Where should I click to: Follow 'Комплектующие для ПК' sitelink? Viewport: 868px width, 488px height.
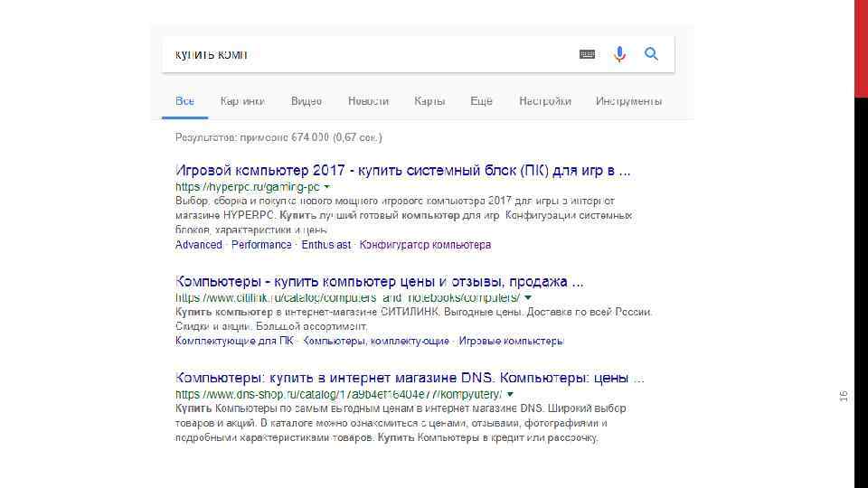(235, 341)
